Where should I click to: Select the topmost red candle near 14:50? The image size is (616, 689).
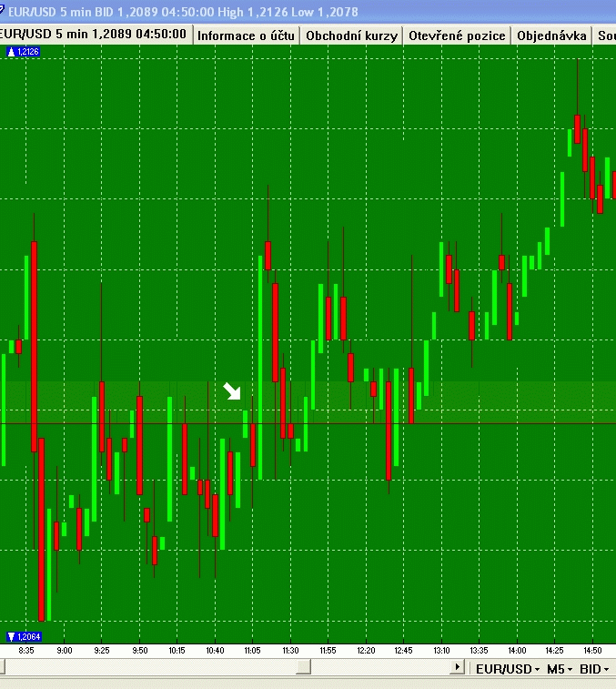point(578,129)
